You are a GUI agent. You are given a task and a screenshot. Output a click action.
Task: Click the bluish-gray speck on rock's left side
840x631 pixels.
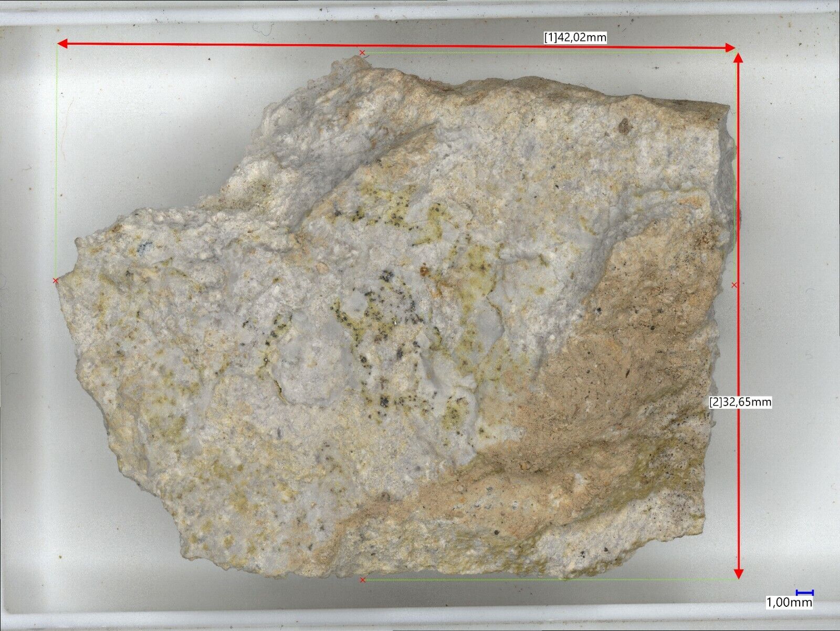coord(143,246)
